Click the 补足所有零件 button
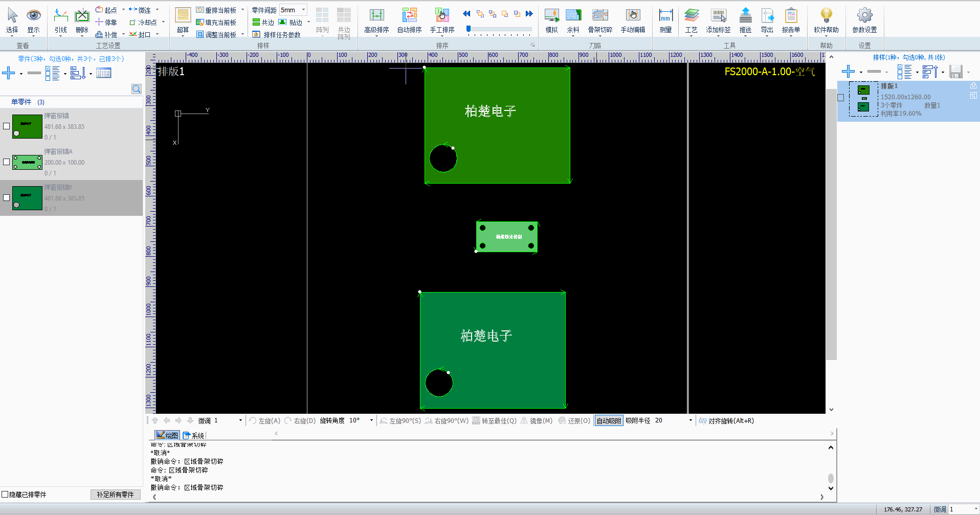The width and height of the screenshot is (980, 515). [115, 495]
